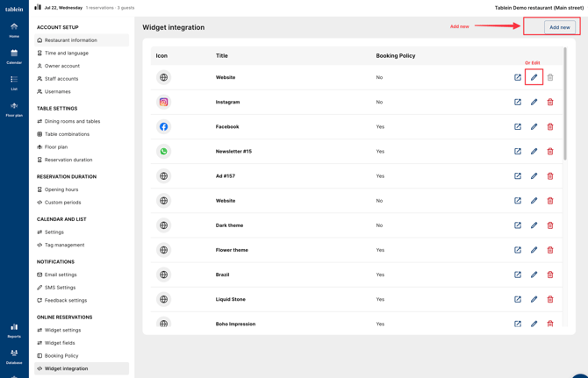The image size is (588, 378).
Task: Open the Floor plan sidebar icon
Action: [14, 110]
